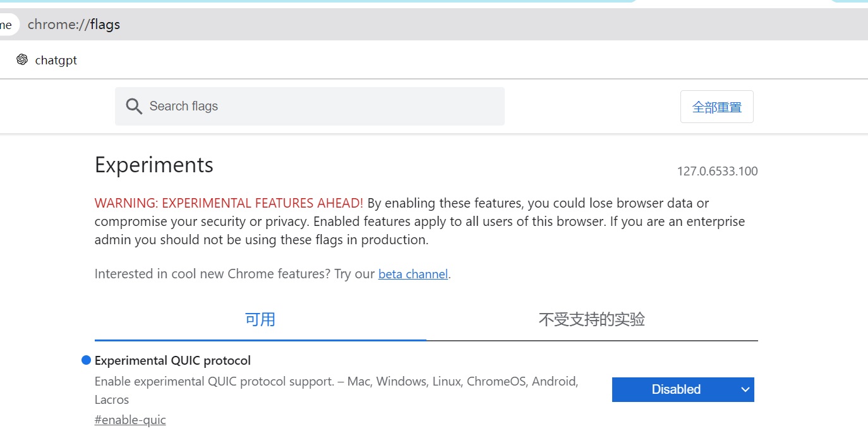Follow the beta channel link
The image size is (868, 431).
(x=413, y=275)
